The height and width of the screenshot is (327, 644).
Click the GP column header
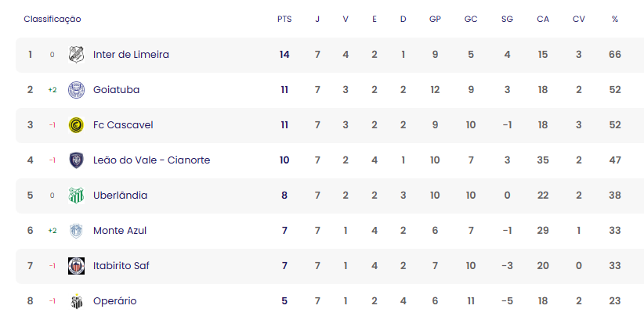click(x=435, y=20)
